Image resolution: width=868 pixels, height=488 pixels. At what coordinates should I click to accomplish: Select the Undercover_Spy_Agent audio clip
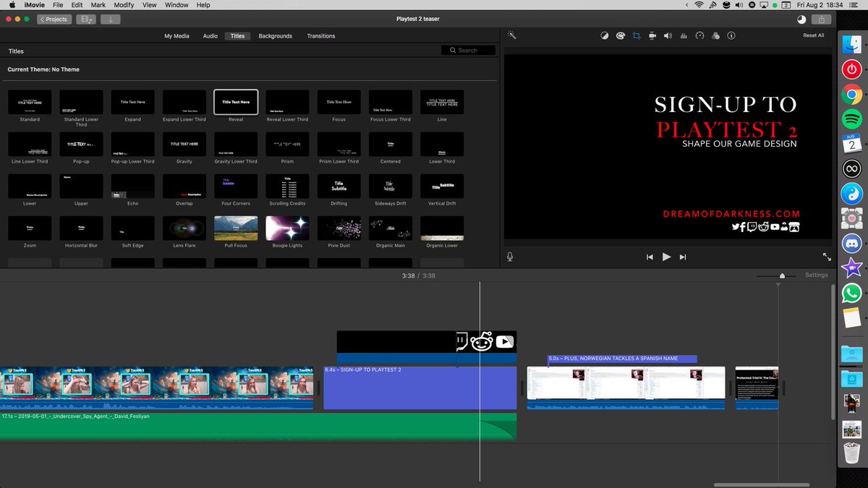(x=258, y=427)
